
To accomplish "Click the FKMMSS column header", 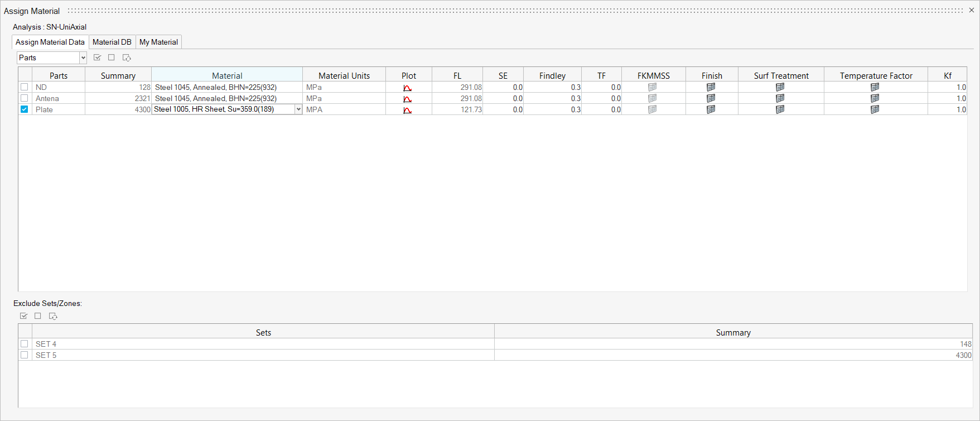I will (654, 75).
